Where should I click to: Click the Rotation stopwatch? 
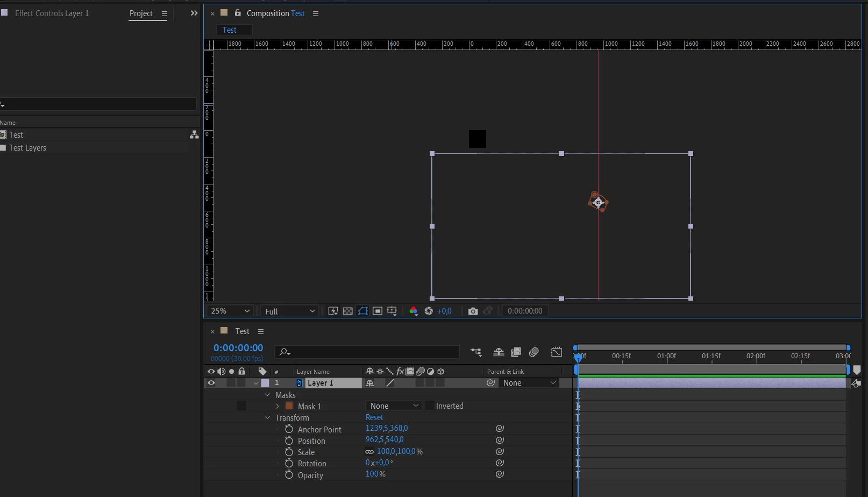[x=289, y=463]
